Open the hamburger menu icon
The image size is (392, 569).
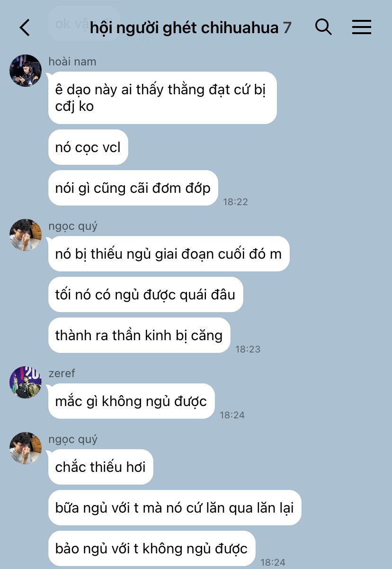[361, 27]
